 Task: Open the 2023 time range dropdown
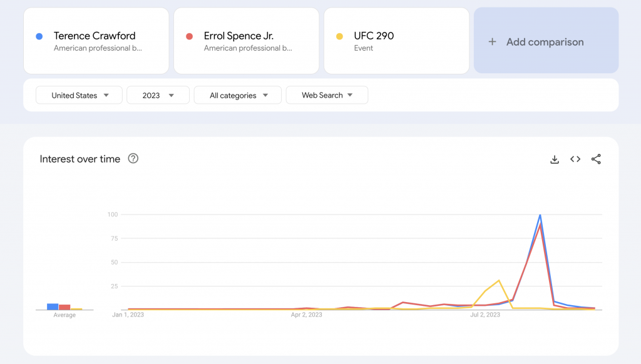[158, 95]
